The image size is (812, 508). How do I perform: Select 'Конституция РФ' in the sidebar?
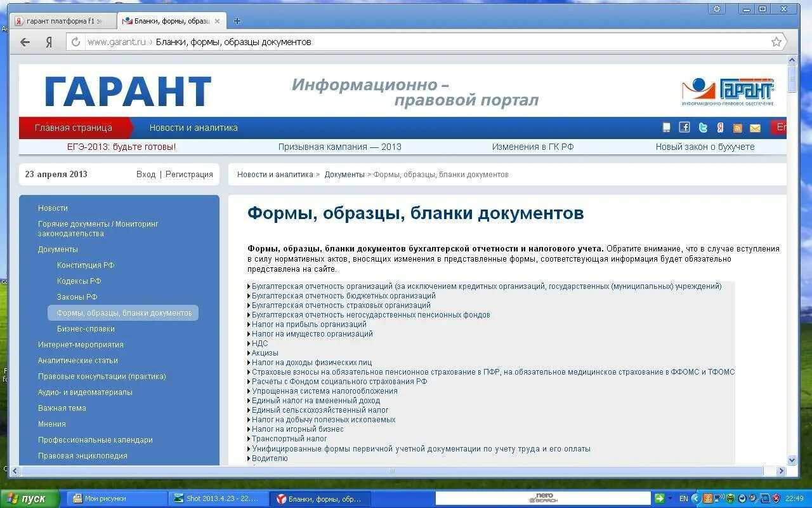[86, 265]
